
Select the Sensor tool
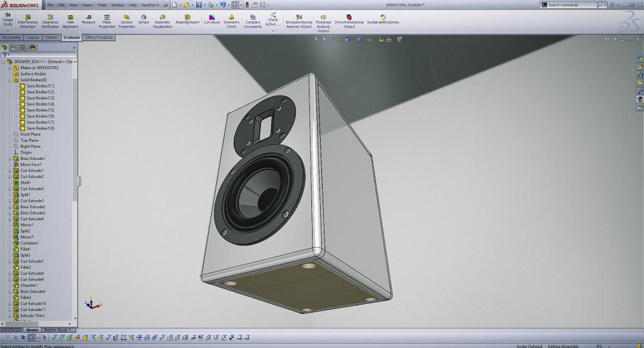pyautogui.click(x=144, y=20)
